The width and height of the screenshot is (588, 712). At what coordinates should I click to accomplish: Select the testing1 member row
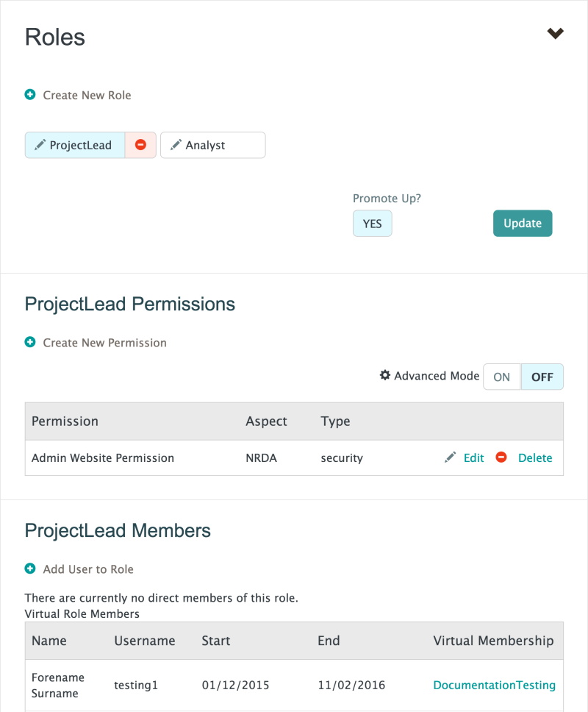(x=136, y=685)
